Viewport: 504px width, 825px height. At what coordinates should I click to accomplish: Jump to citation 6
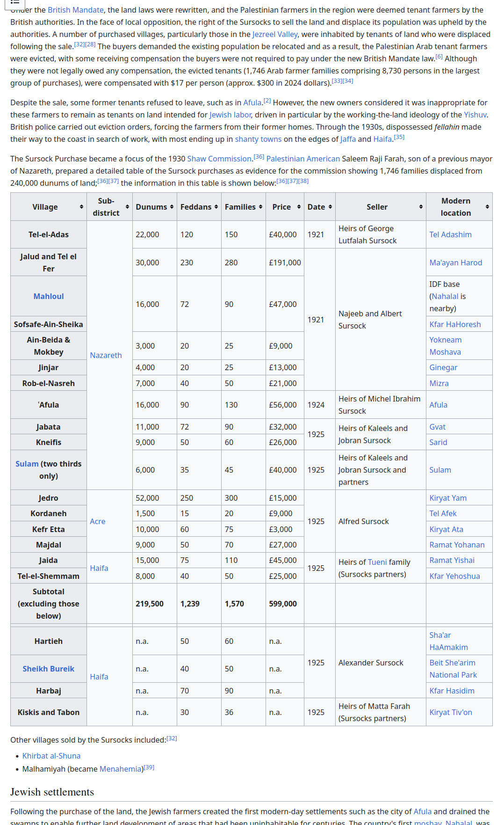point(439,57)
